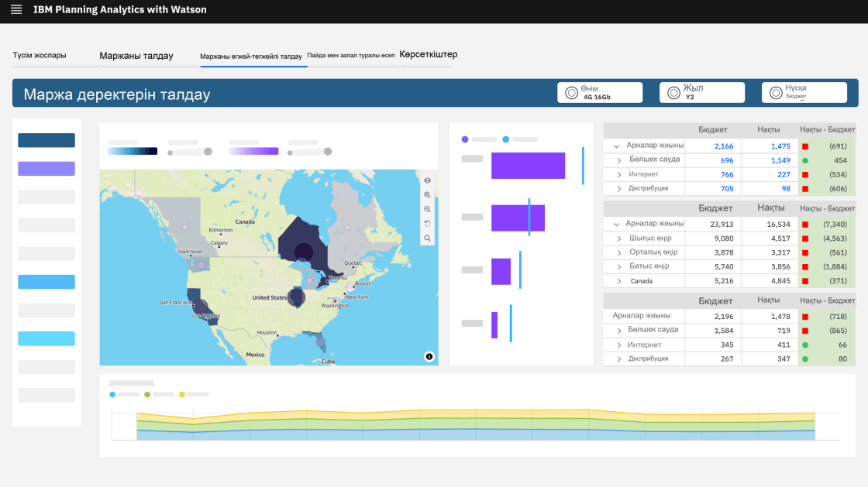Click the first table Бюджет column header
The image size is (868, 487).
[712, 130]
